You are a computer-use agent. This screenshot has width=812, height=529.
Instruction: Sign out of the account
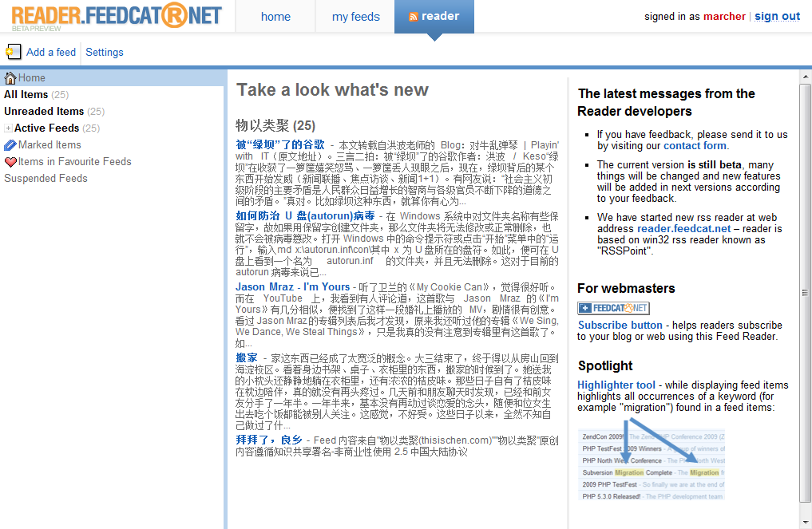(x=778, y=17)
